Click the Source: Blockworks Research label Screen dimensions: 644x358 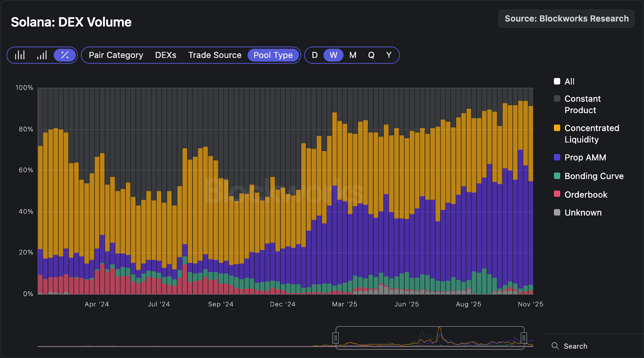tap(566, 19)
